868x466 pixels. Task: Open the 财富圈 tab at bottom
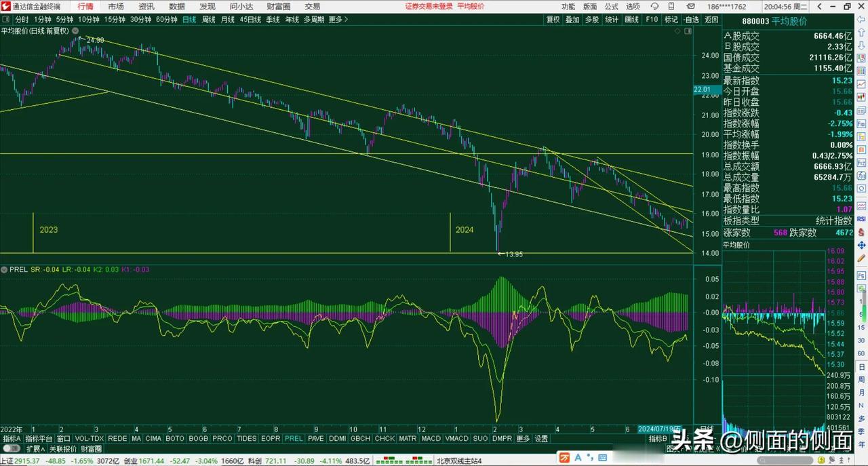pos(92,449)
